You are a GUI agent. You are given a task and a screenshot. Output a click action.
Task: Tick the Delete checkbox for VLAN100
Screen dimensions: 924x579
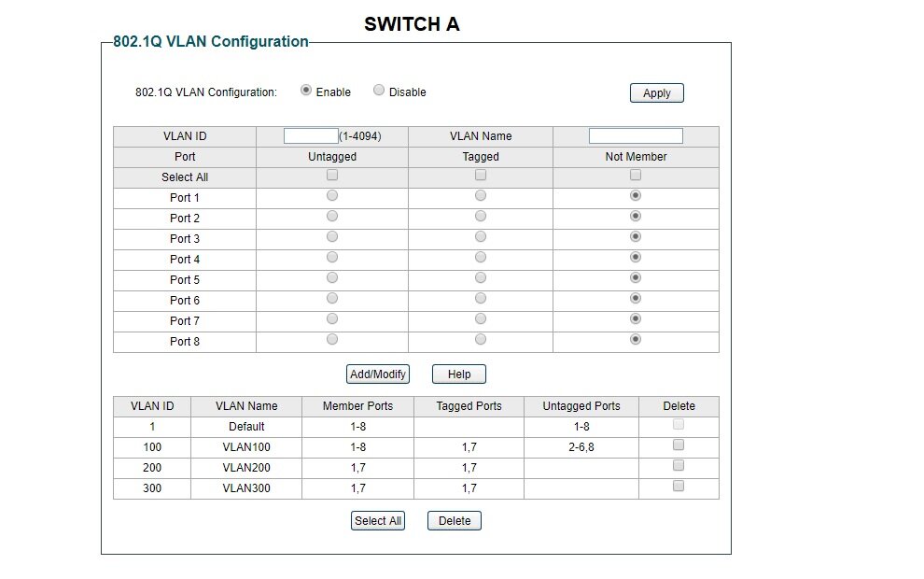click(679, 445)
